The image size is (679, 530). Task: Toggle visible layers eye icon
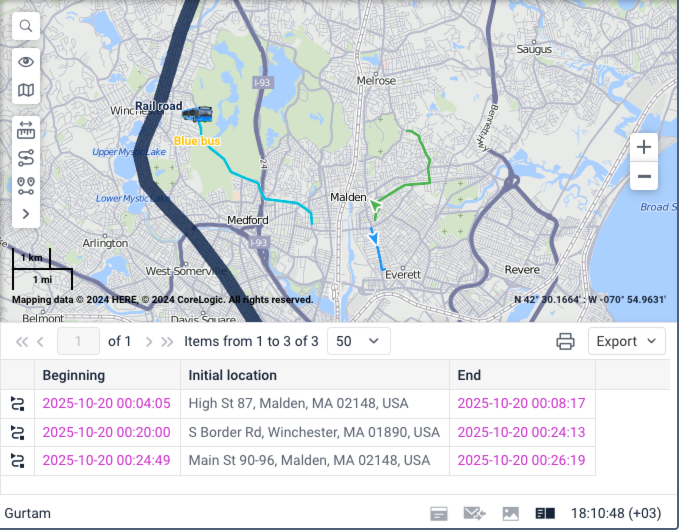click(26, 62)
